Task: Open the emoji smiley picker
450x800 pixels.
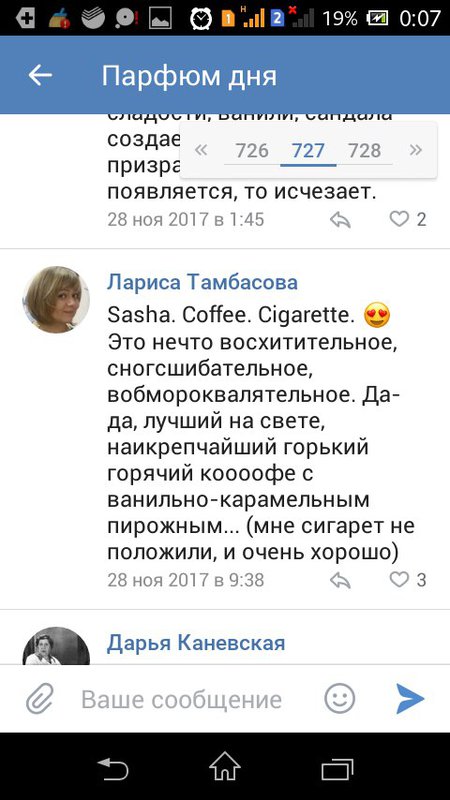Action: pos(340,698)
